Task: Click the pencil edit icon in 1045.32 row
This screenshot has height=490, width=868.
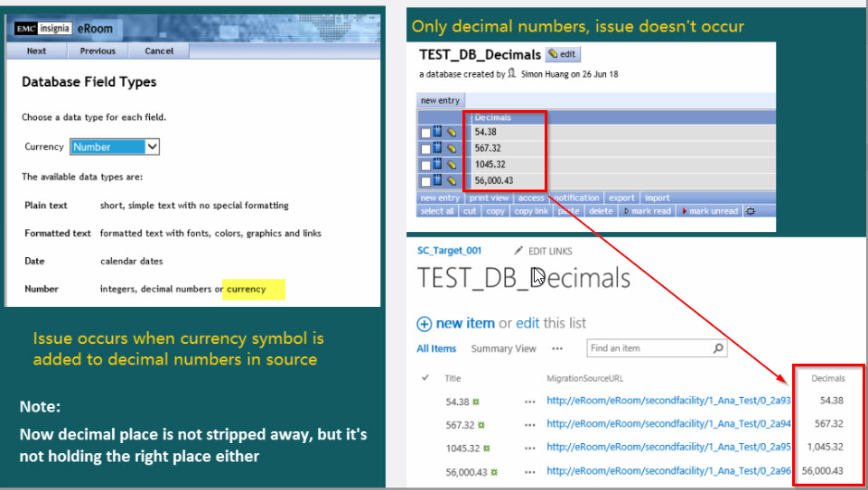Action: [x=452, y=165]
